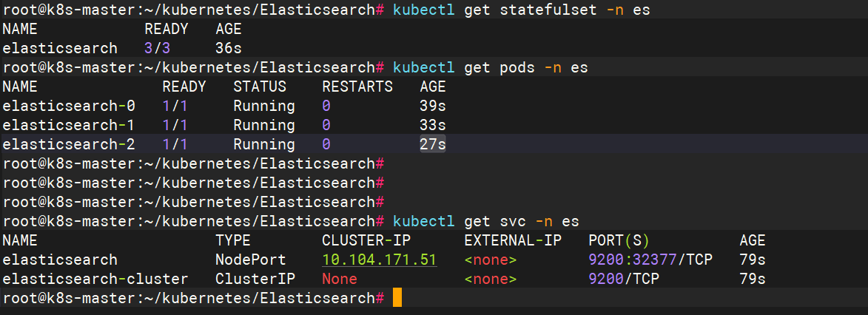Click the red 'None' cluster IP value
Screen dimensions: 868x315
[x=340, y=279]
